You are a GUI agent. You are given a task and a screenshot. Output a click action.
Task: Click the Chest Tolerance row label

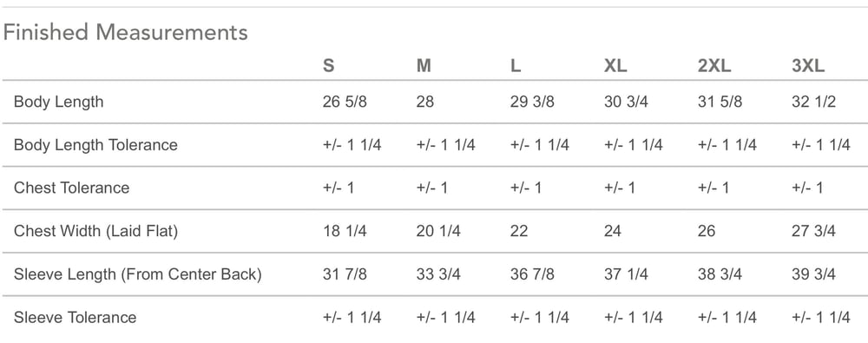71,188
